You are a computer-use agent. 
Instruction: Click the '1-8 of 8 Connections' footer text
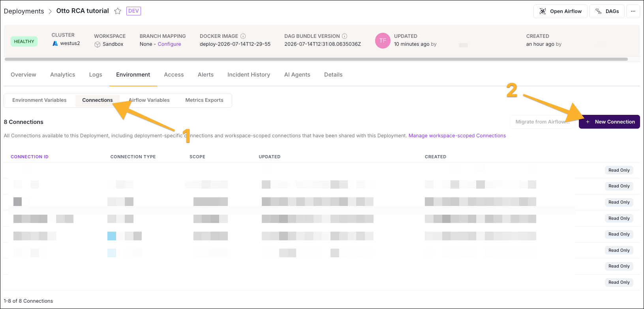point(28,301)
